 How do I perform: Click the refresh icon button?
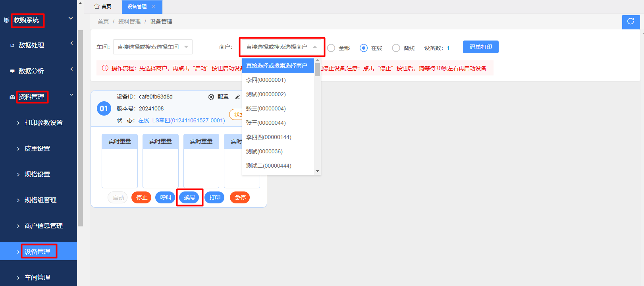(x=631, y=21)
